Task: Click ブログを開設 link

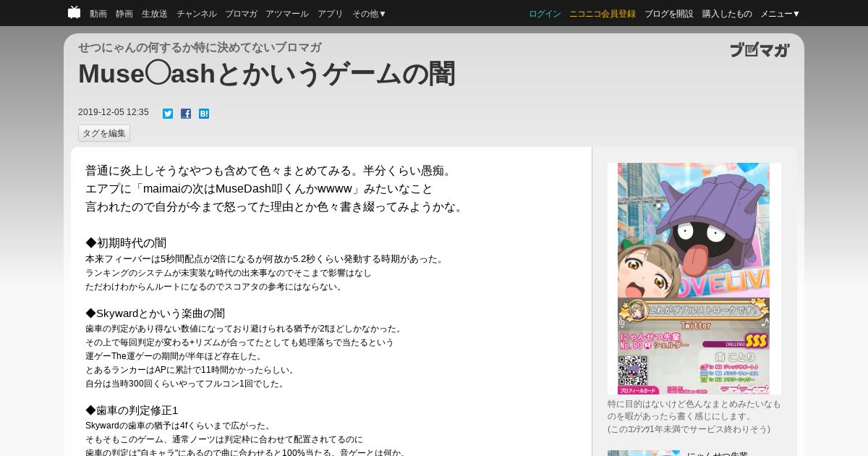Action: tap(669, 14)
